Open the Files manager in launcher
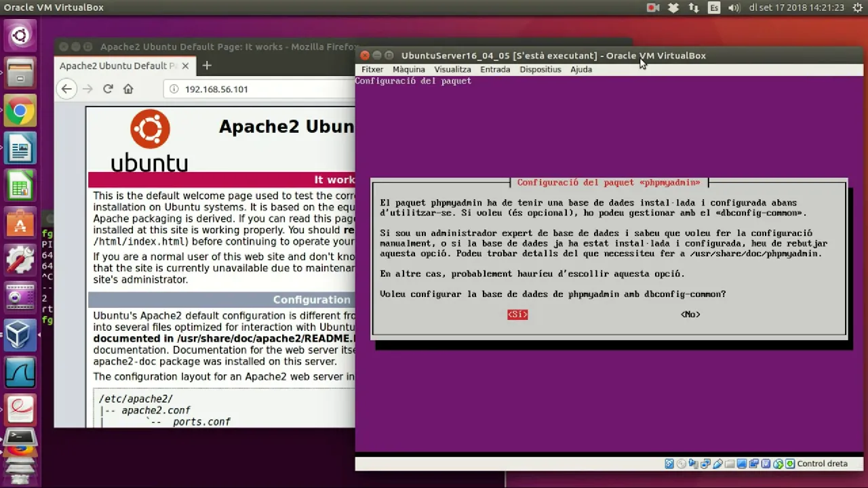Screen dimensions: 868x488 (x=20, y=73)
